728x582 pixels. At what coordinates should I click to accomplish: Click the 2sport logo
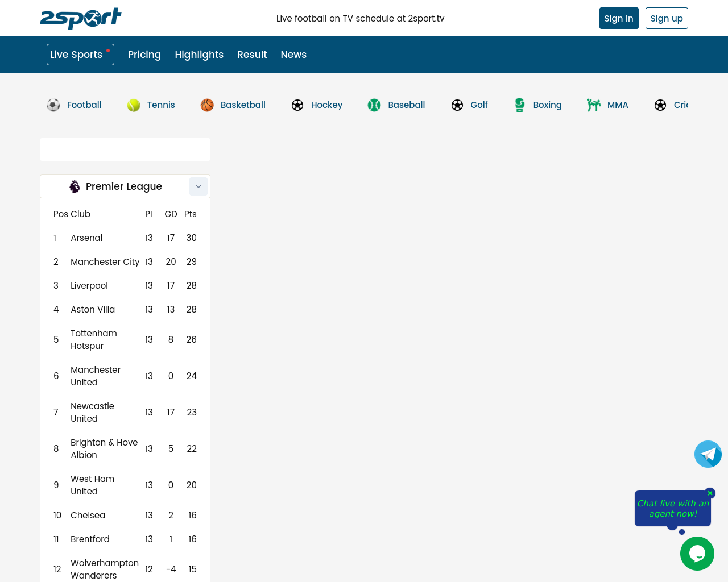point(81,18)
